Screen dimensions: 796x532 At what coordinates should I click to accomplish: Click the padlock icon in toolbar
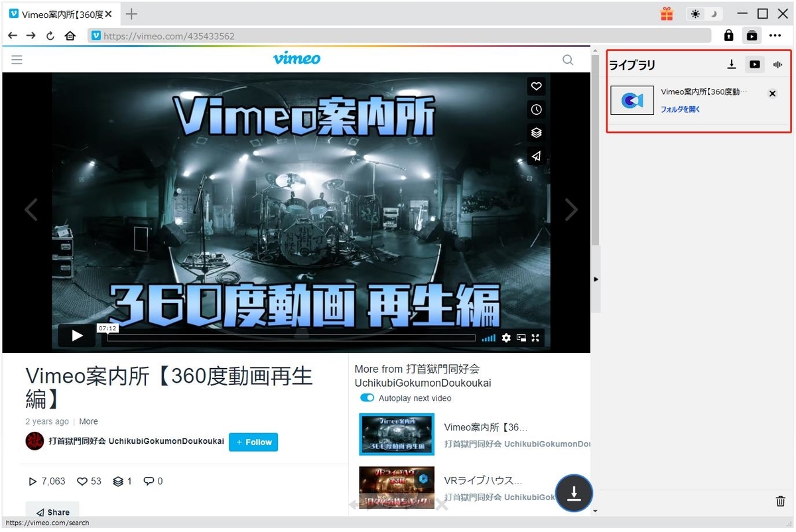[728, 36]
